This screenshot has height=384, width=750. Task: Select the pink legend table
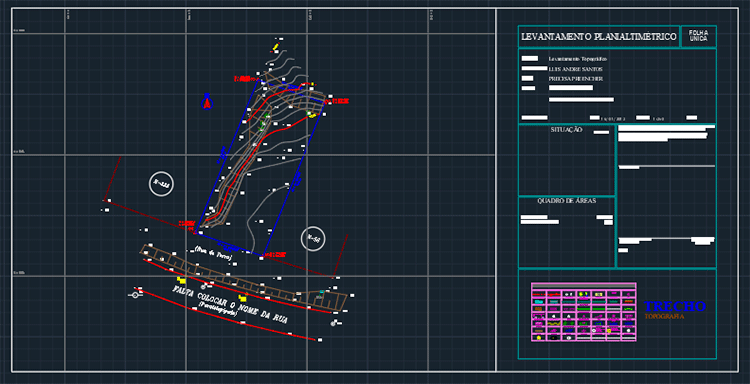[x=584, y=312]
